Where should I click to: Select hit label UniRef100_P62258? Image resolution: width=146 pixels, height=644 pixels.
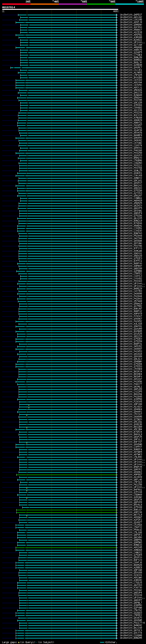(x=131, y=485)
